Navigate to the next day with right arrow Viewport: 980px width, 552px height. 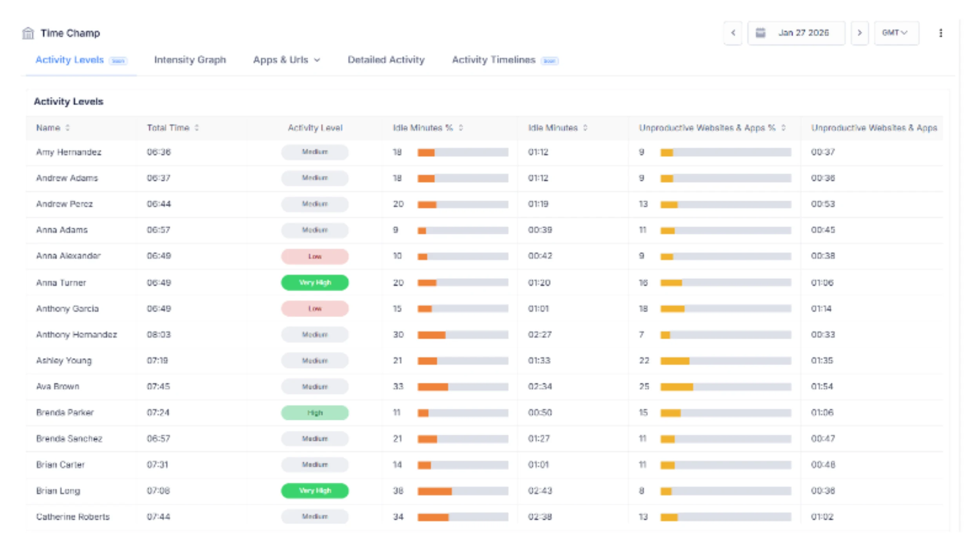pos(860,33)
